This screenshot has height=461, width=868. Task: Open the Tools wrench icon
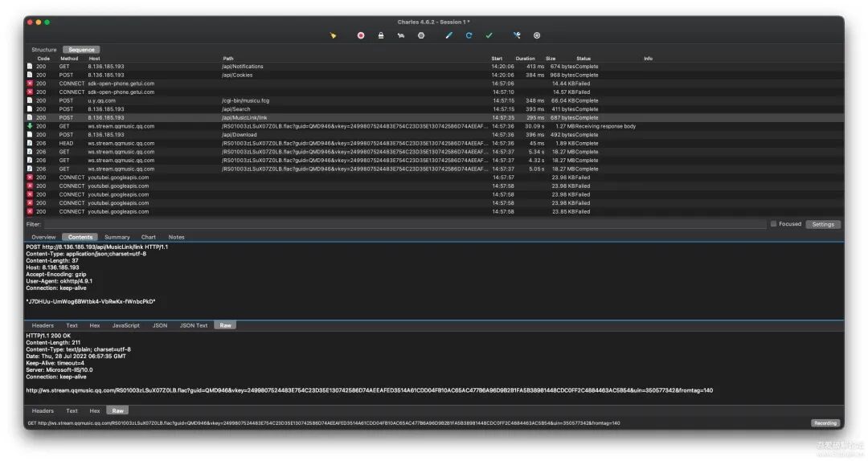[517, 35]
